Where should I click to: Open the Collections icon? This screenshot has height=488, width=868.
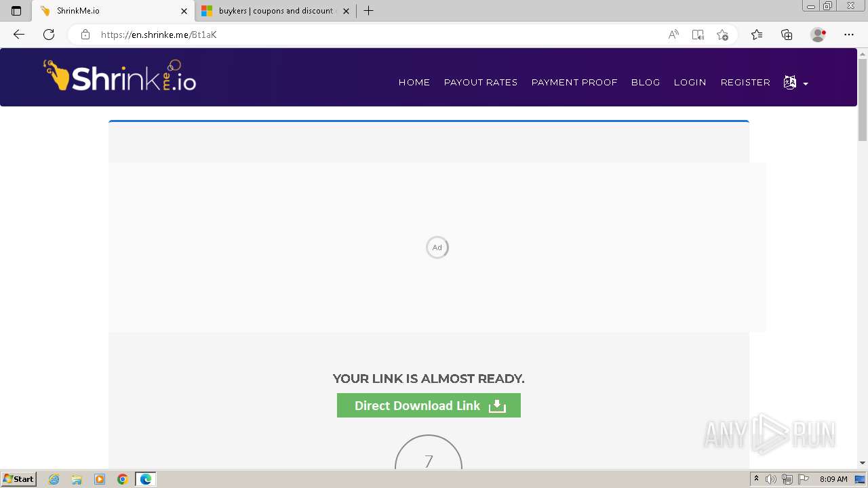point(787,35)
